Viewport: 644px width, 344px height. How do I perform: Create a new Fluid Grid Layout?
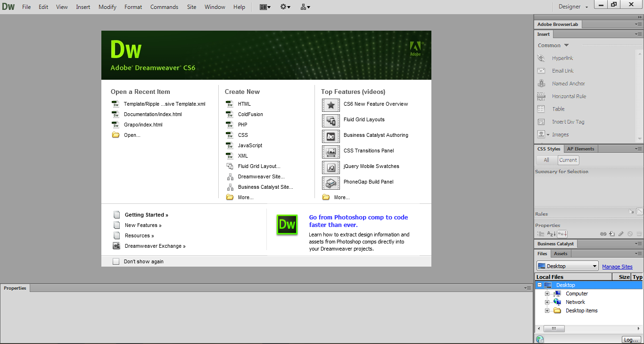click(x=260, y=166)
